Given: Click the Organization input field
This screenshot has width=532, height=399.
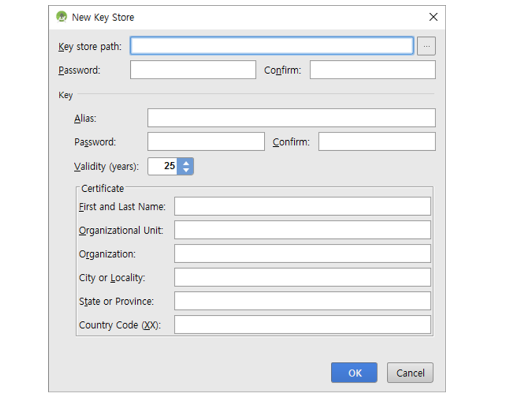Looking at the screenshot, I should [302, 254].
